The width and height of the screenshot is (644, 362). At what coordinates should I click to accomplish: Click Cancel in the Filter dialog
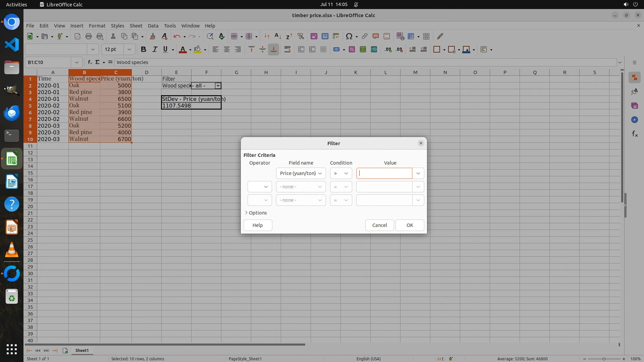tap(379, 225)
